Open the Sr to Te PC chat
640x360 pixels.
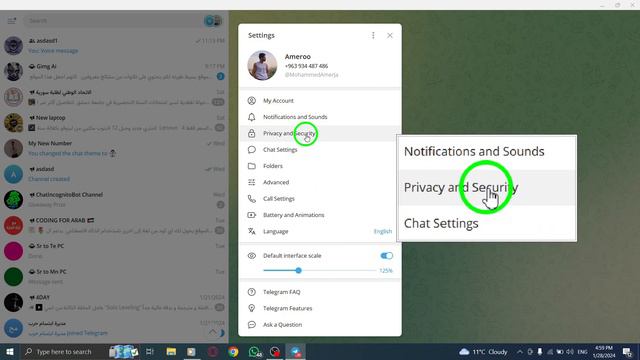click(x=114, y=251)
